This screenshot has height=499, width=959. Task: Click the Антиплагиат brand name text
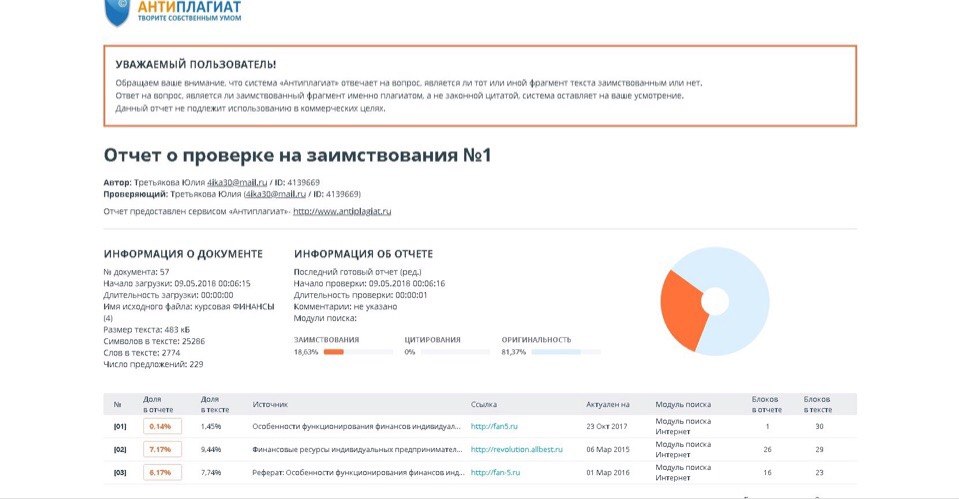click(189, 7)
